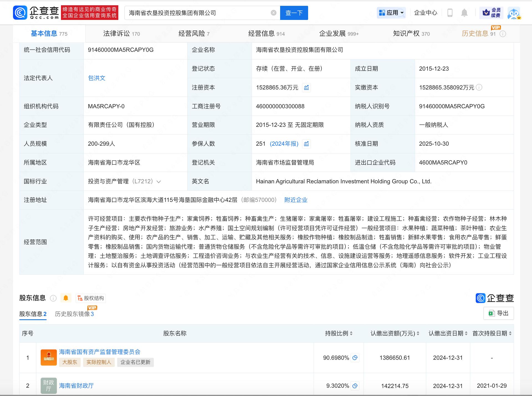Expand the 应用 dropdown menu
This screenshot has height=396, width=532.
point(391,13)
